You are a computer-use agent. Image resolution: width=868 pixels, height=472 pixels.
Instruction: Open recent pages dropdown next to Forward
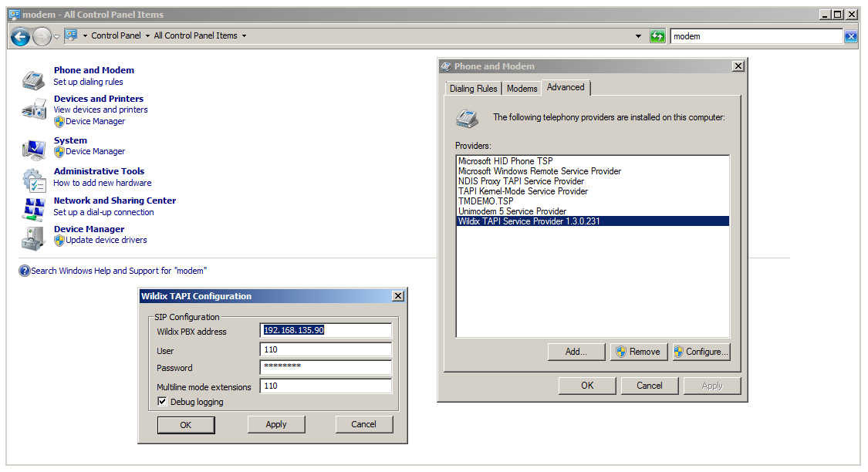pyautogui.click(x=56, y=37)
